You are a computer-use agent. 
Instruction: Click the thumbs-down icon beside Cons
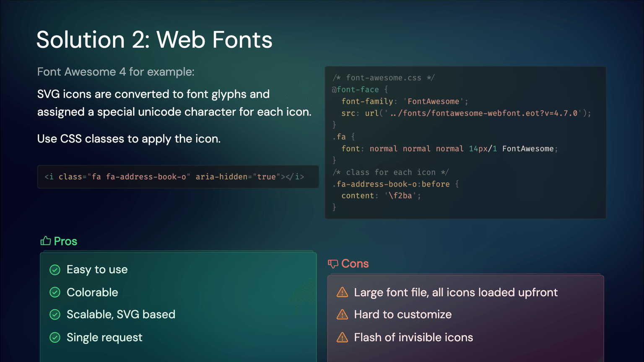click(333, 264)
